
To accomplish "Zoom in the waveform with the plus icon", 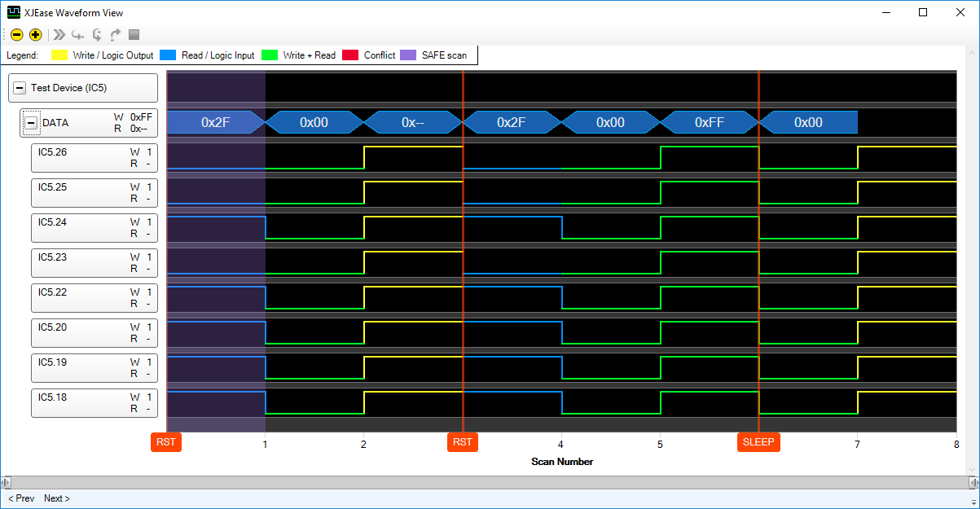I will click(35, 34).
